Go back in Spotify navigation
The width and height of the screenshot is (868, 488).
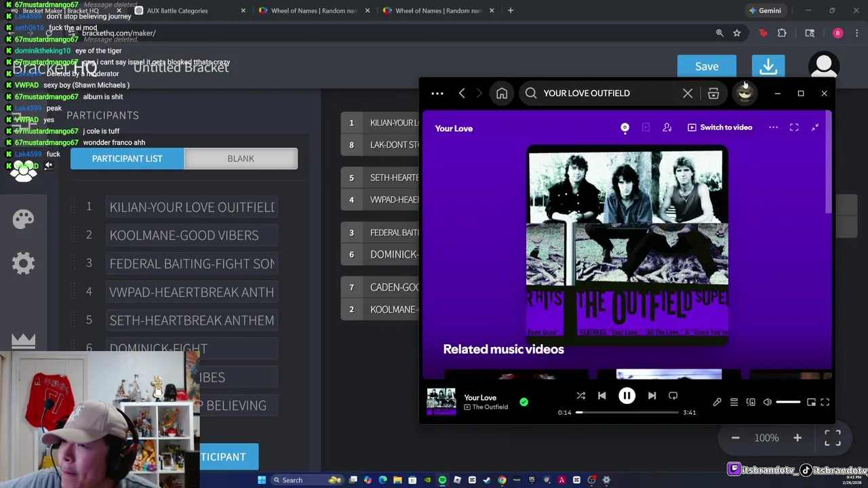[x=462, y=94]
